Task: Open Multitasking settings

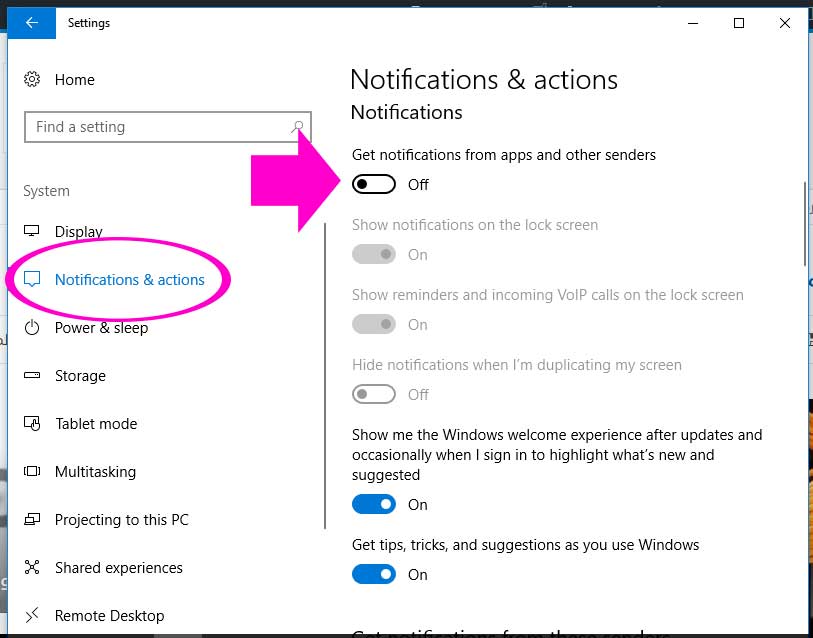Action: 95,471
